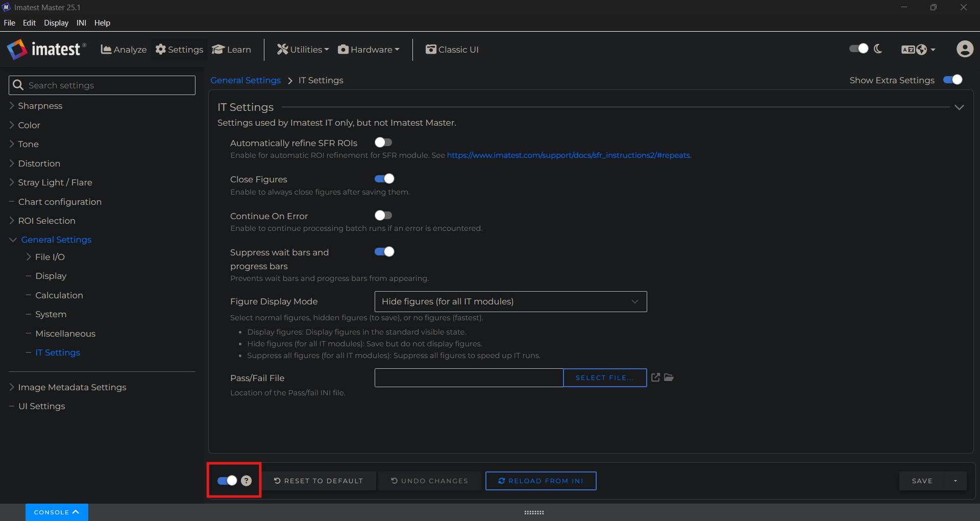Click the Pass/Fail File path field
This screenshot has width=980, height=521.
(469, 378)
